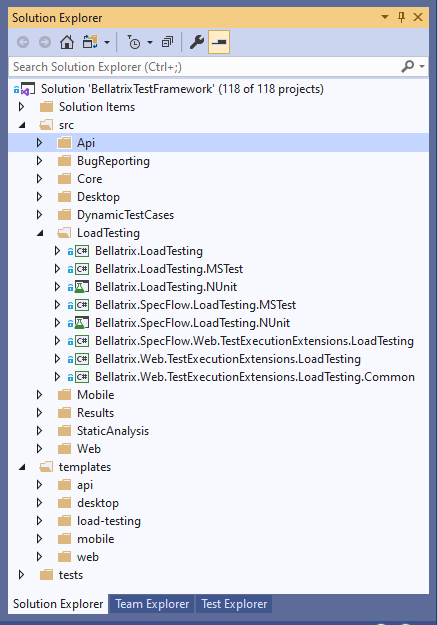Expand the Mobile folder under src
Viewport: 438px width, 625px height.
point(39,395)
